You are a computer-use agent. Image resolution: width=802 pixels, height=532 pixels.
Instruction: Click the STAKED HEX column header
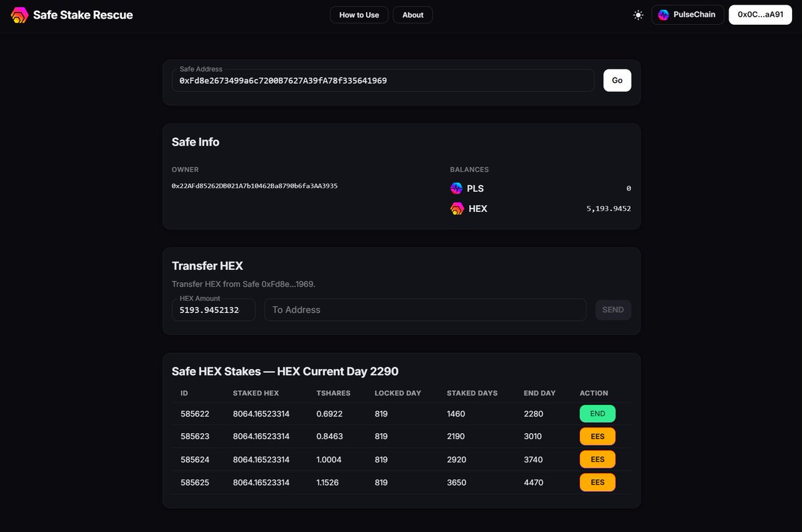coord(256,393)
